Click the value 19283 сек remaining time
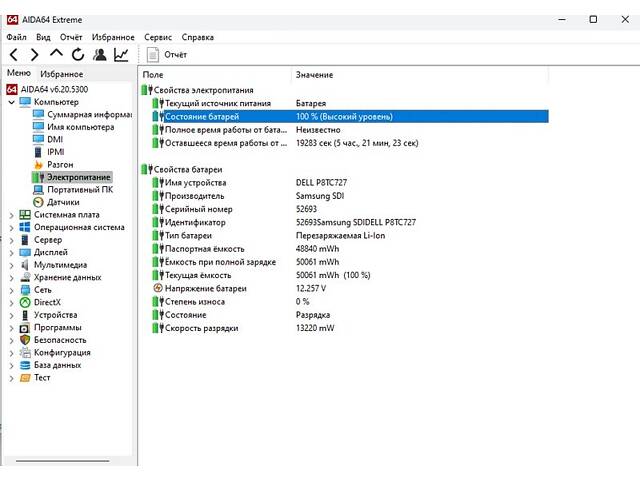The image size is (640, 480). [357, 143]
